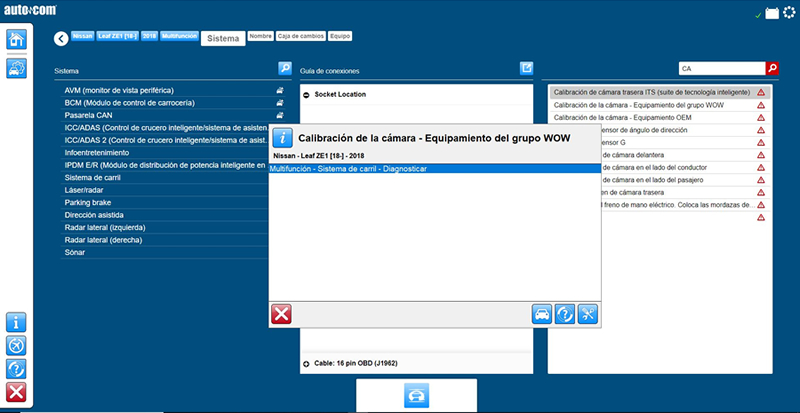Click the car icon on the Pasarela CAN row
The height and width of the screenshot is (413, 800).
tap(280, 115)
